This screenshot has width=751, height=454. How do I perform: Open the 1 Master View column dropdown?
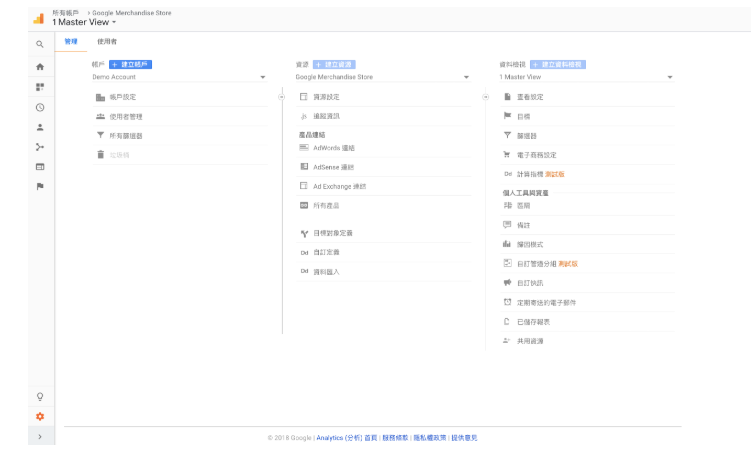587,77
